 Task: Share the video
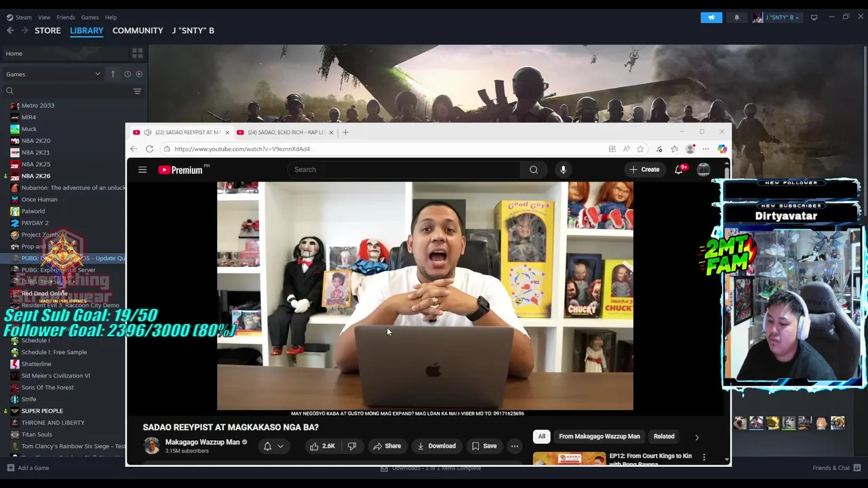[x=387, y=446]
